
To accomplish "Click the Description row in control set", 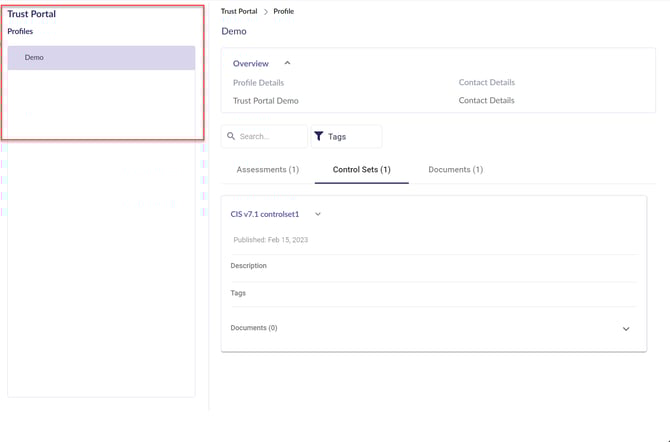I will (x=249, y=266).
